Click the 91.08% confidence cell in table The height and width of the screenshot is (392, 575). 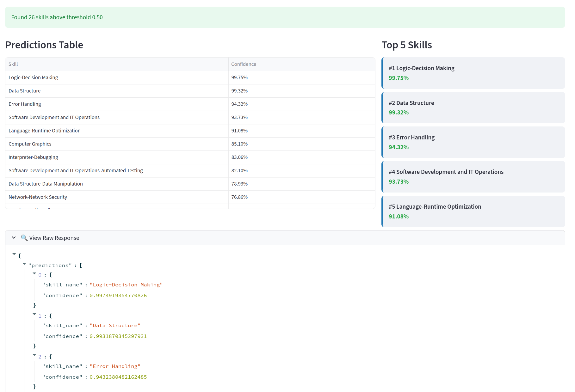[239, 131]
